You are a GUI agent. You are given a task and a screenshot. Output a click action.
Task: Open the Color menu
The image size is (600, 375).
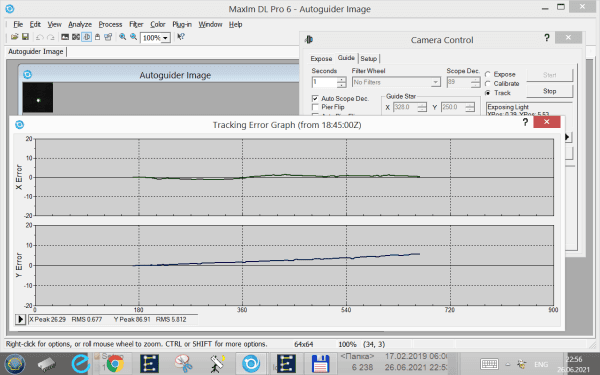click(158, 24)
